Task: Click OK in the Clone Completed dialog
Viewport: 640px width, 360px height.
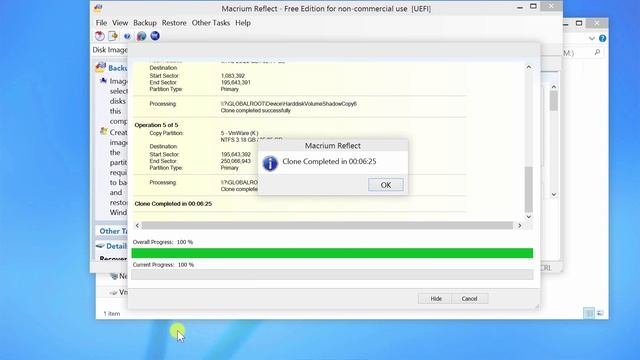Action: (386, 185)
